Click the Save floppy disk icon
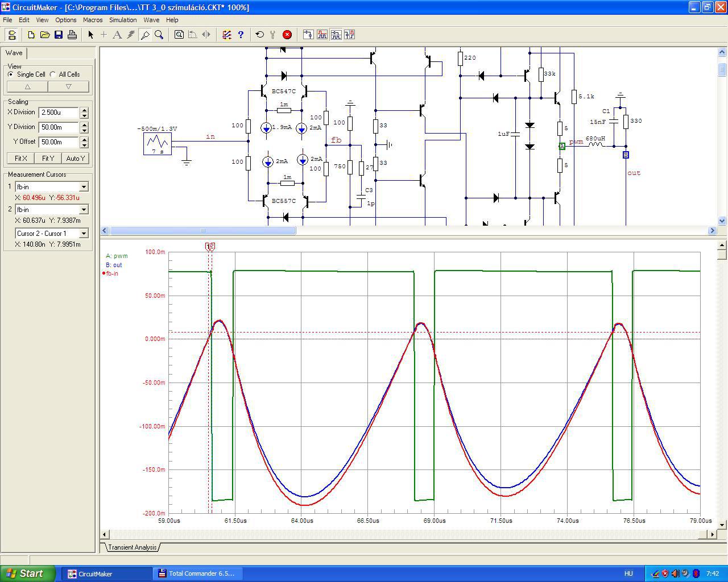Screen dimensions: 728x582 (x=59, y=35)
